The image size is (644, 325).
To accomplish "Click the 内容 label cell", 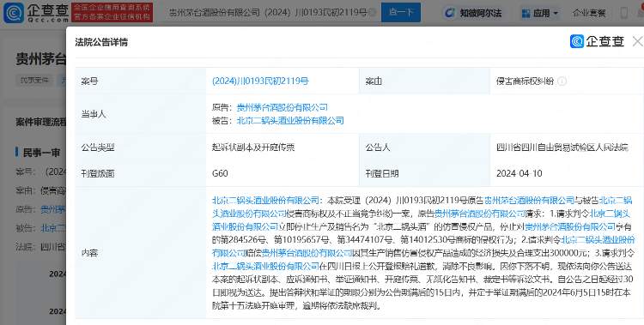I will coord(141,253).
